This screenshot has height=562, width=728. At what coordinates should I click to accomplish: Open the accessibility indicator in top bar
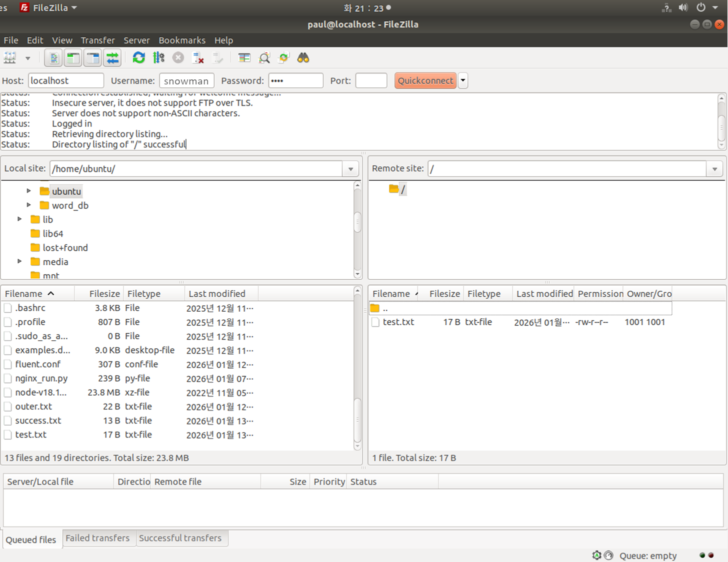click(x=666, y=7)
